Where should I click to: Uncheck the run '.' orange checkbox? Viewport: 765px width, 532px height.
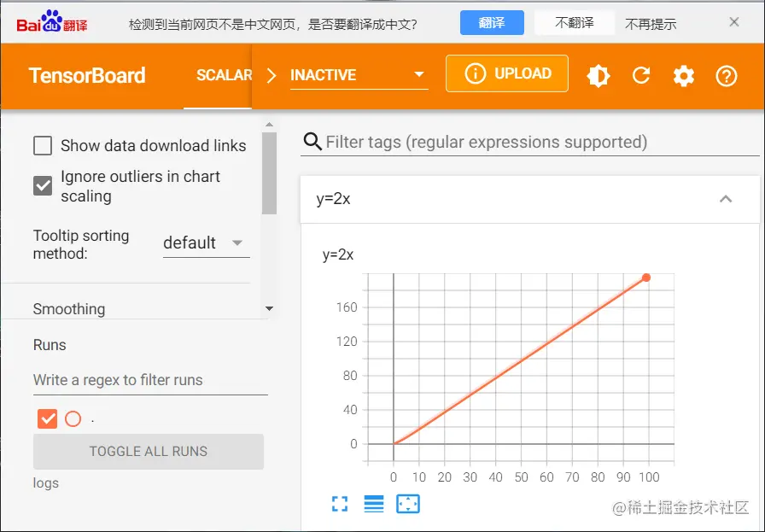click(x=47, y=418)
